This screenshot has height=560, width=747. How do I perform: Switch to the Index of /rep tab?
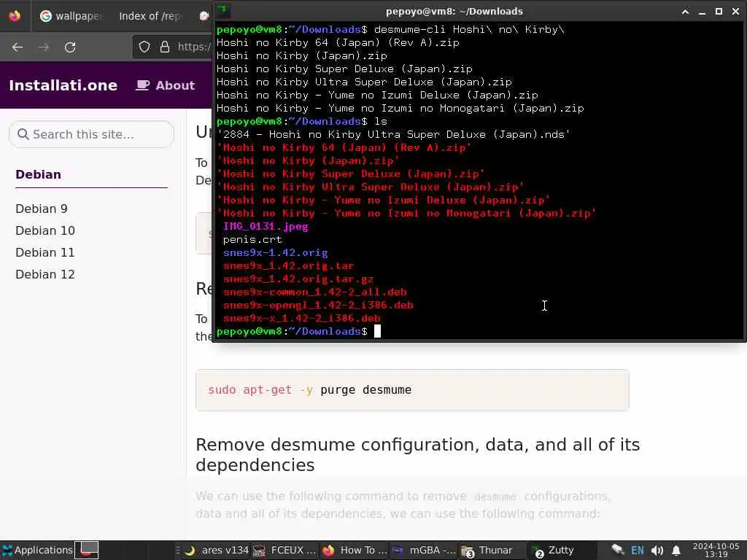pos(150,16)
